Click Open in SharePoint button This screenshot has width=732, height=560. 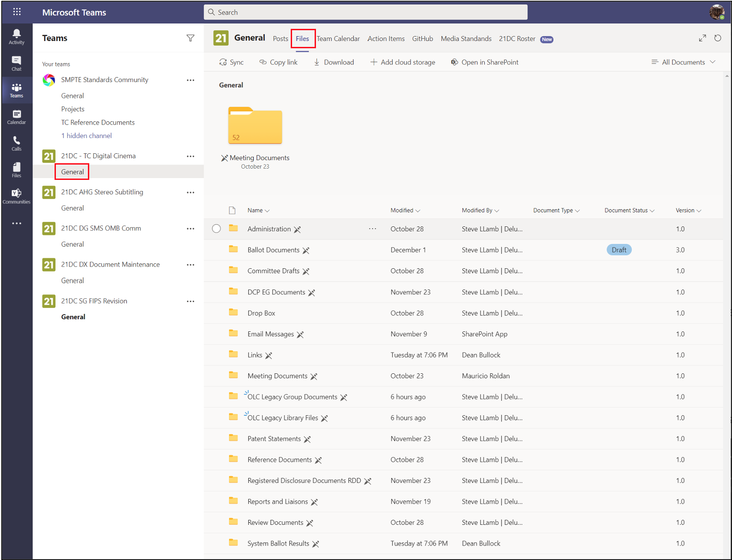485,62
